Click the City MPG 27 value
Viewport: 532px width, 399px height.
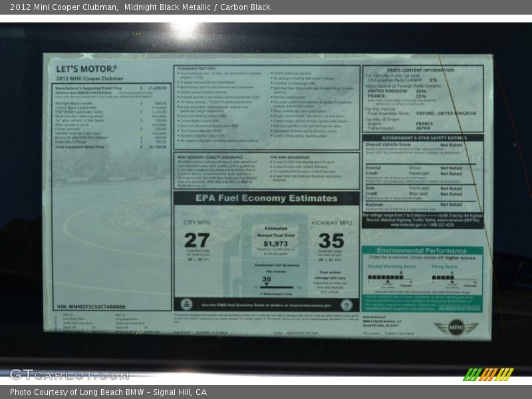click(197, 240)
